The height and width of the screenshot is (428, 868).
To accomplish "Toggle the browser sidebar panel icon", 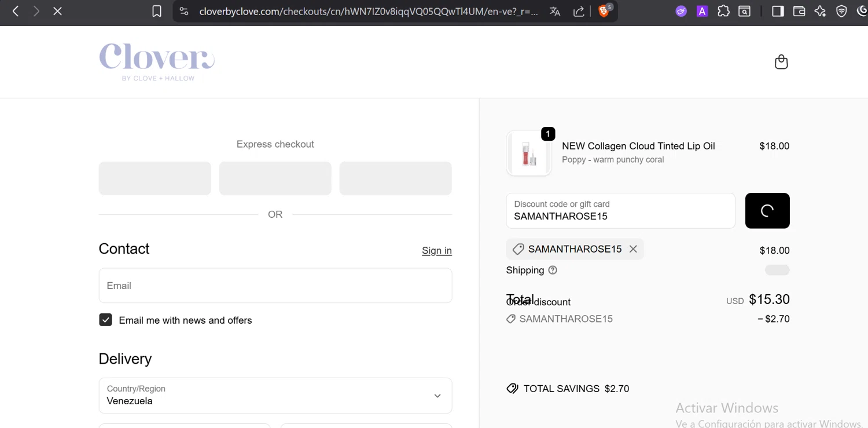I will pyautogui.click(x=778, y=11).
